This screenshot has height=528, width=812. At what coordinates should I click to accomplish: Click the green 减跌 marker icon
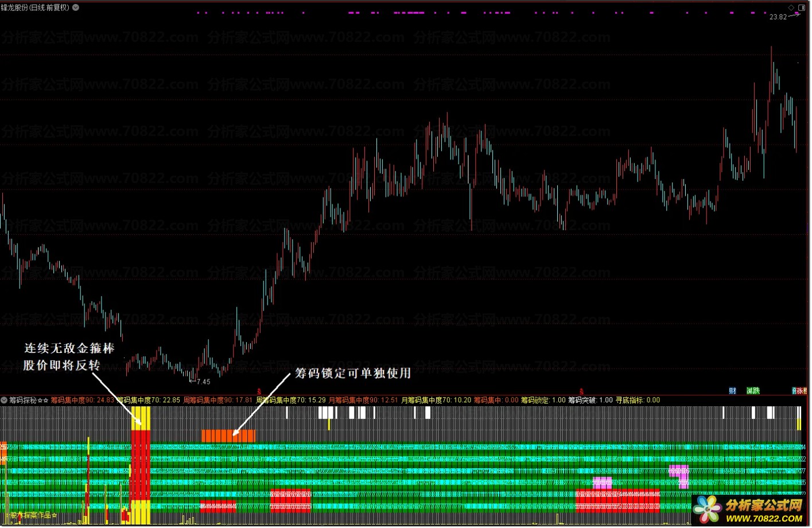tap(753, 391)
